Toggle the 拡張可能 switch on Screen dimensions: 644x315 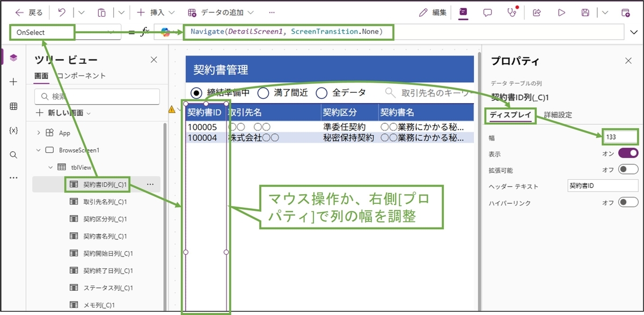(x=628, y=170)
